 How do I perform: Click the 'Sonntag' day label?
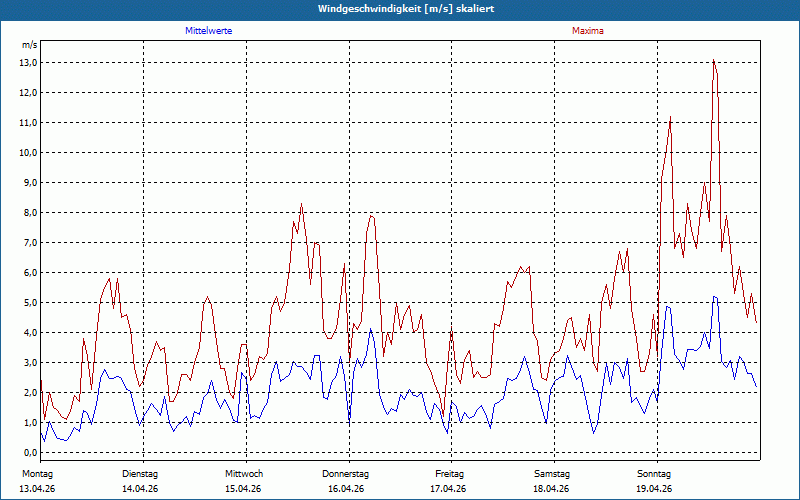pyautogui.click(x=654, y=474)
